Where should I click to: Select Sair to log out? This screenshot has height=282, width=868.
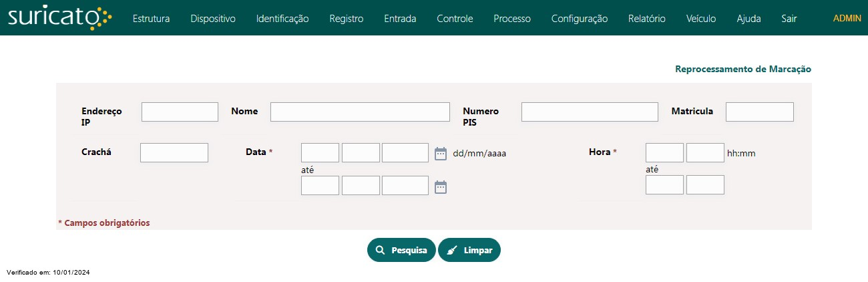pos(789,19)
